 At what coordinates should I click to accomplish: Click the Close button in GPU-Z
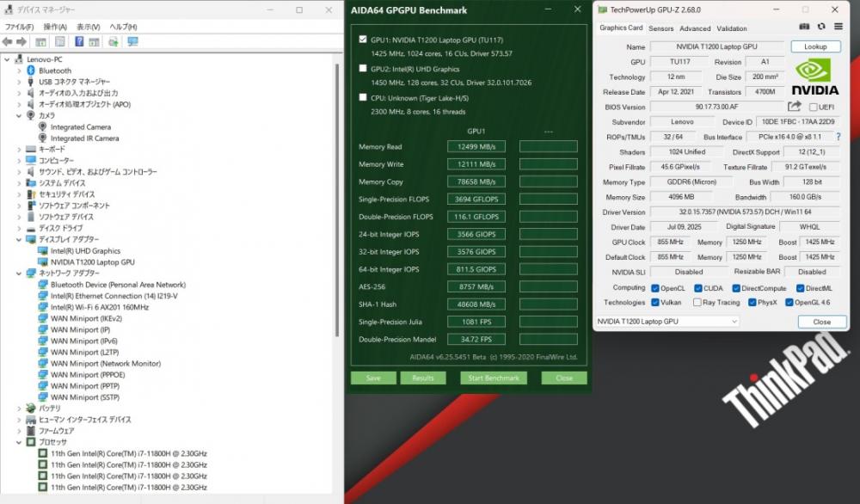(x=821, y=322)
